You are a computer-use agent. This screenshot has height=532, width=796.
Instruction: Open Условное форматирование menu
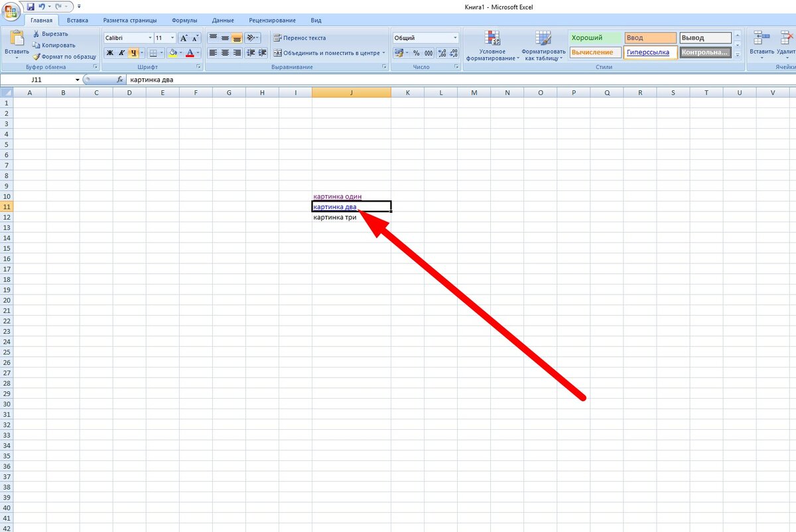coord(492,46)
